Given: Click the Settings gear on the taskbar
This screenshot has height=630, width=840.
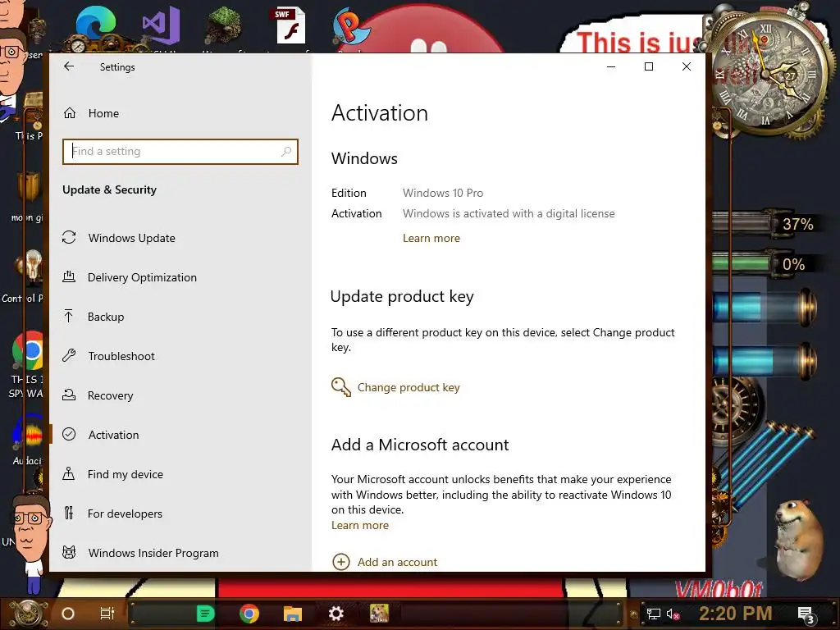Looking at the screenshot, I should click(336, 614).
